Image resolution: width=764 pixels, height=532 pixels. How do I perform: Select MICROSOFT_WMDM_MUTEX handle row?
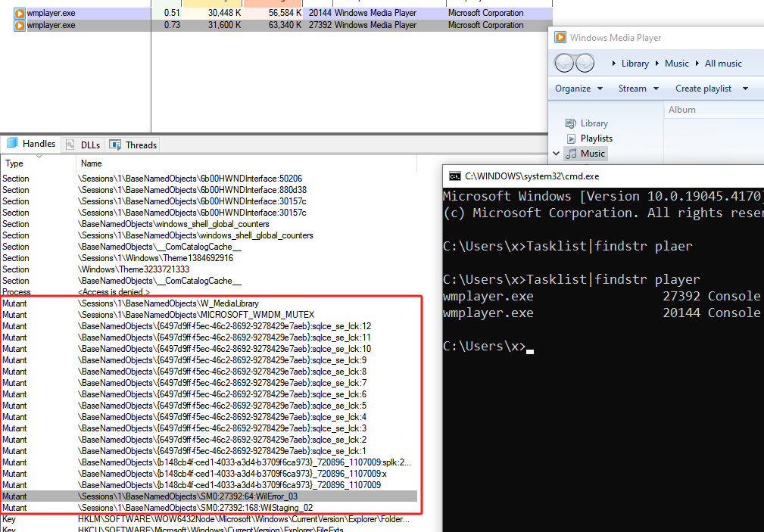[210, 315]
